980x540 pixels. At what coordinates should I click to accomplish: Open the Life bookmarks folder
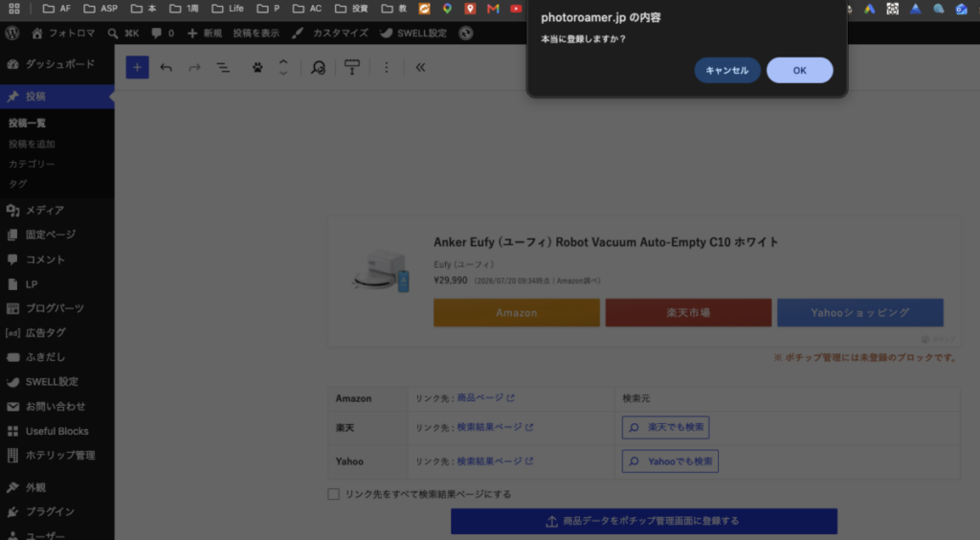[228, 8]
